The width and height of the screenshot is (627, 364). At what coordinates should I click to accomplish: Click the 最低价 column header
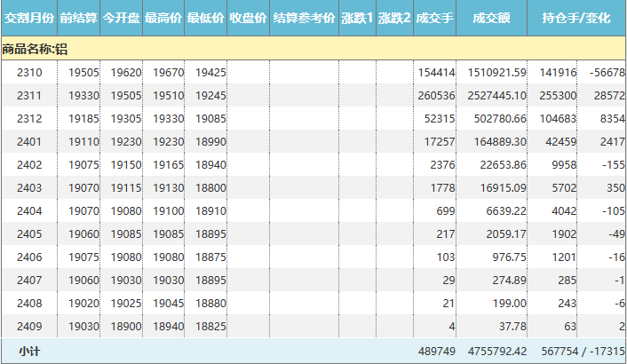coord(206,18)
